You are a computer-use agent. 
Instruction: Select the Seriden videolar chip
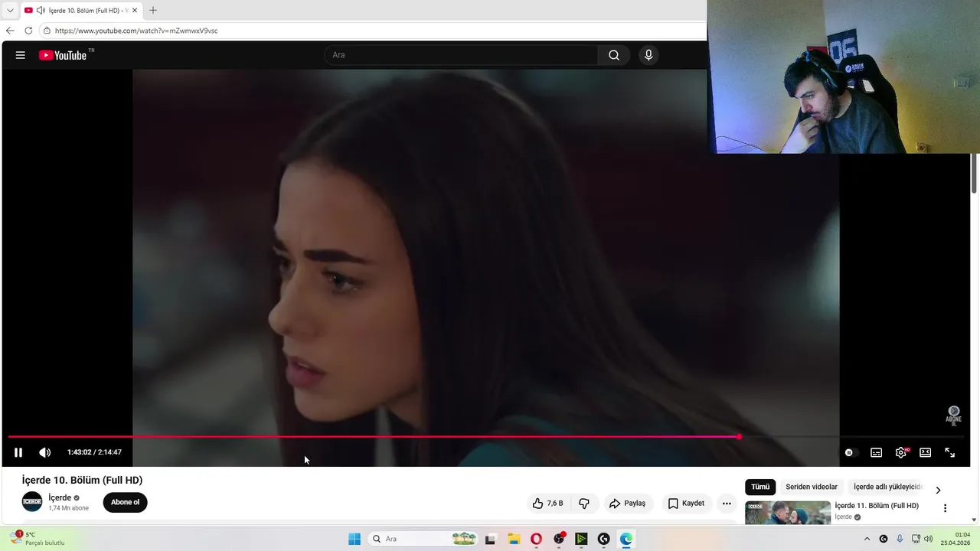(812, 487)
